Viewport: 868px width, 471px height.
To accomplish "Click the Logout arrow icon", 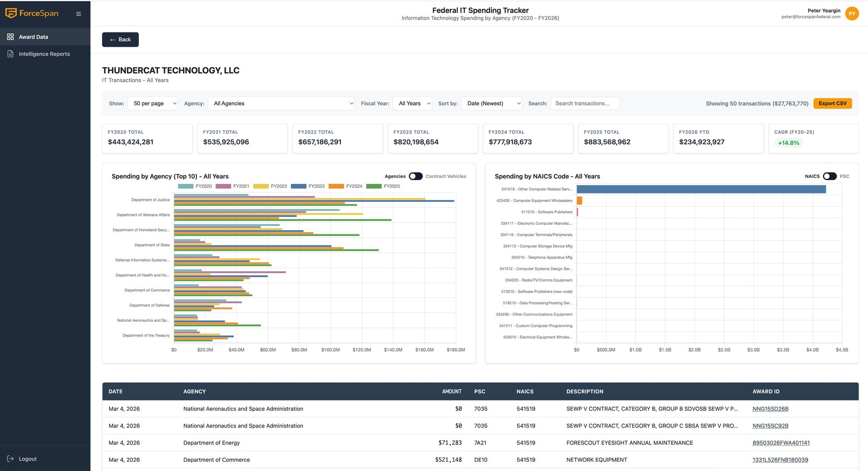I will pyautogui.click(x=10, y=459).
